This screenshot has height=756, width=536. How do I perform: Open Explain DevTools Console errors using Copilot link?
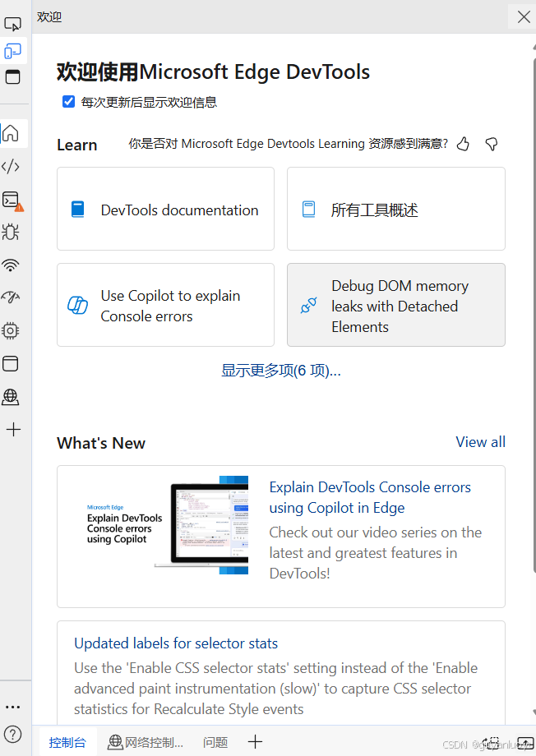(x=370, y=497)
